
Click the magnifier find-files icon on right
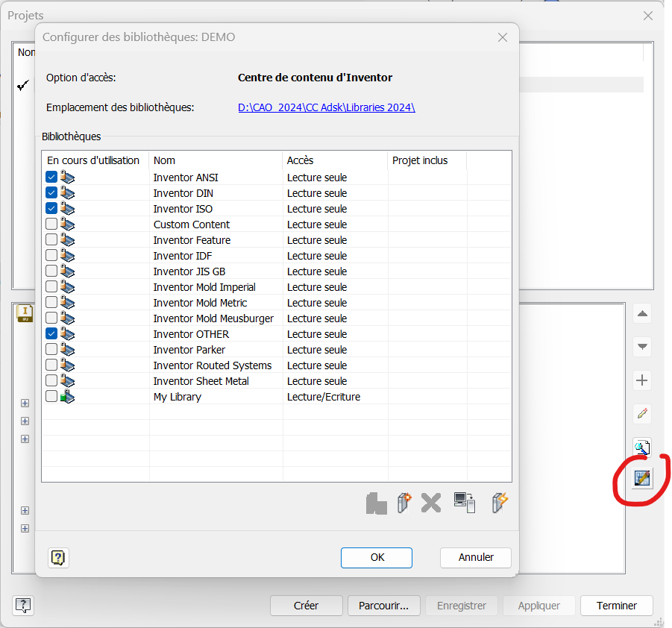[x=642, y=447]
